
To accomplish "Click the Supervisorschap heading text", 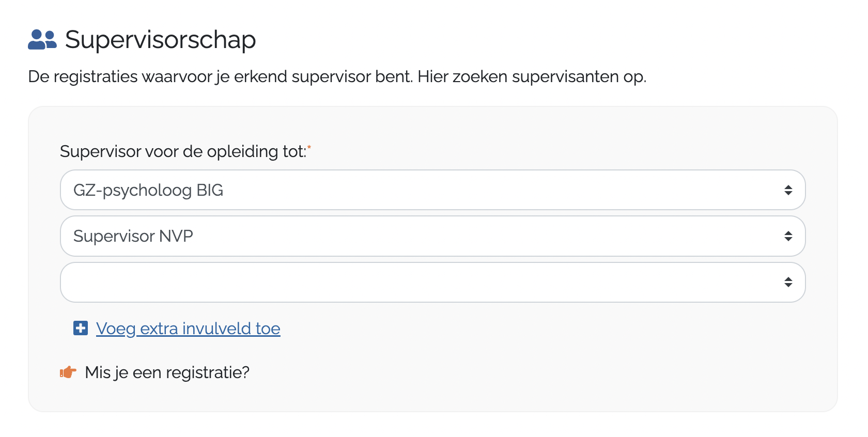I will pyautogui.click(x=160, y=40).
